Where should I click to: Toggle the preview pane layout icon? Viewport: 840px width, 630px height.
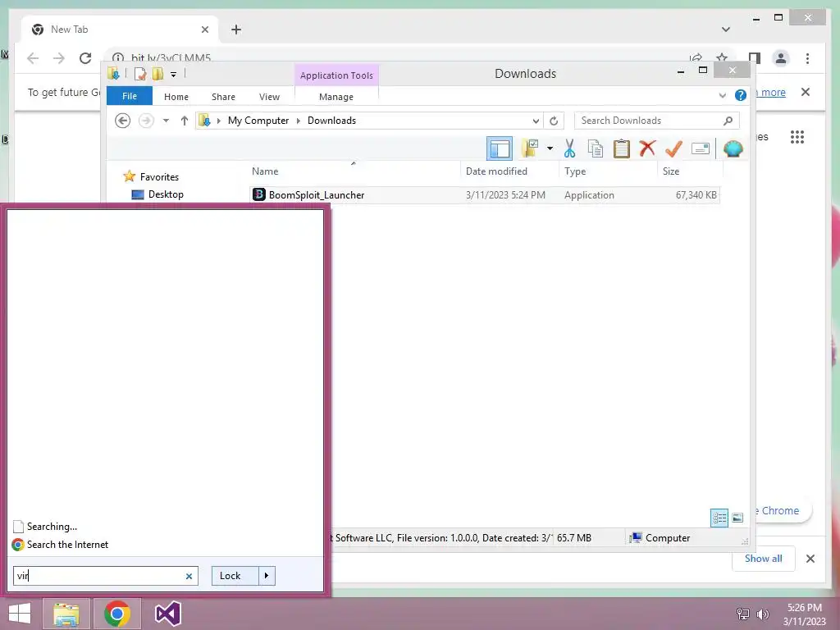(x=500, y=148)
